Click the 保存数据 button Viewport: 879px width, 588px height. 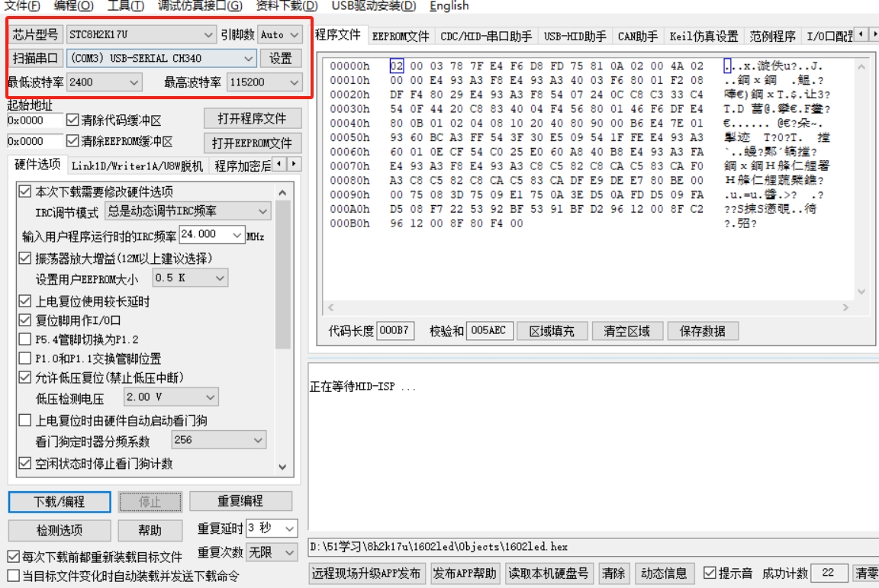703,331
